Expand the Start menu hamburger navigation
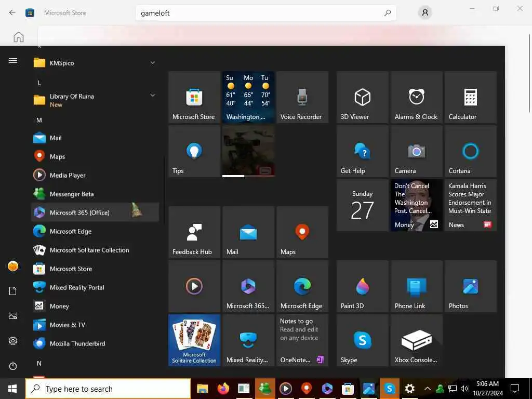The width and height of the screenshot is (532, 399). [x=13, y=60]
